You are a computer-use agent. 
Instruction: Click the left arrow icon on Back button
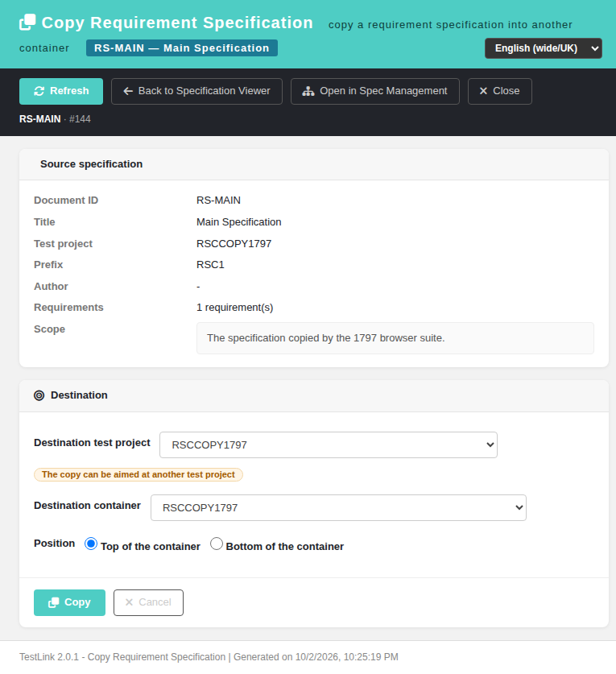click(128, 91)
